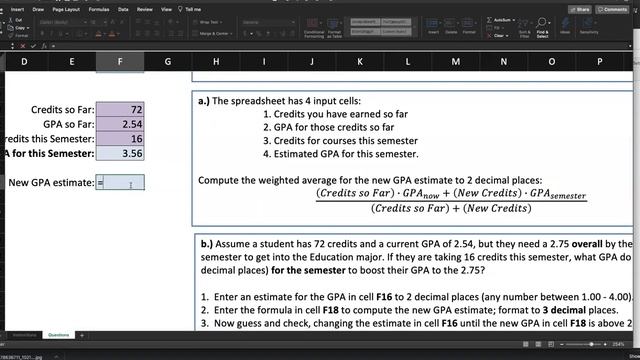Click into the formula bar
Image resolution: width=640 pixels, height=360 pixels.
coord(339,46)
